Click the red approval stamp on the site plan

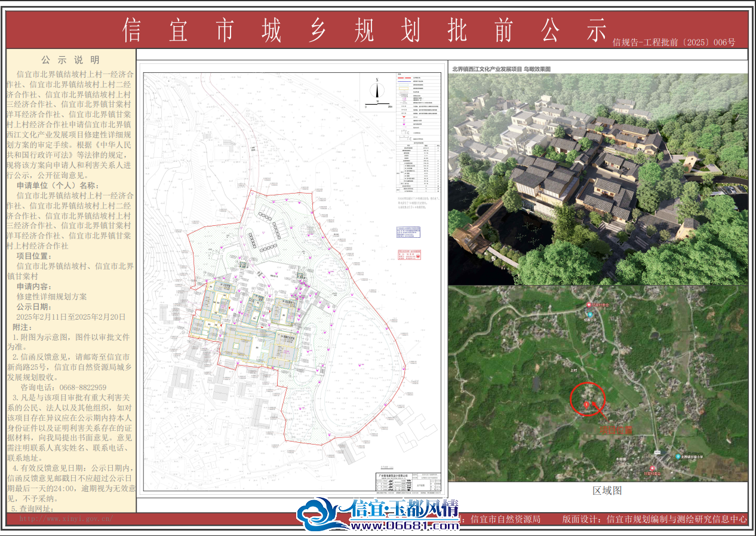tap(410, 254)
